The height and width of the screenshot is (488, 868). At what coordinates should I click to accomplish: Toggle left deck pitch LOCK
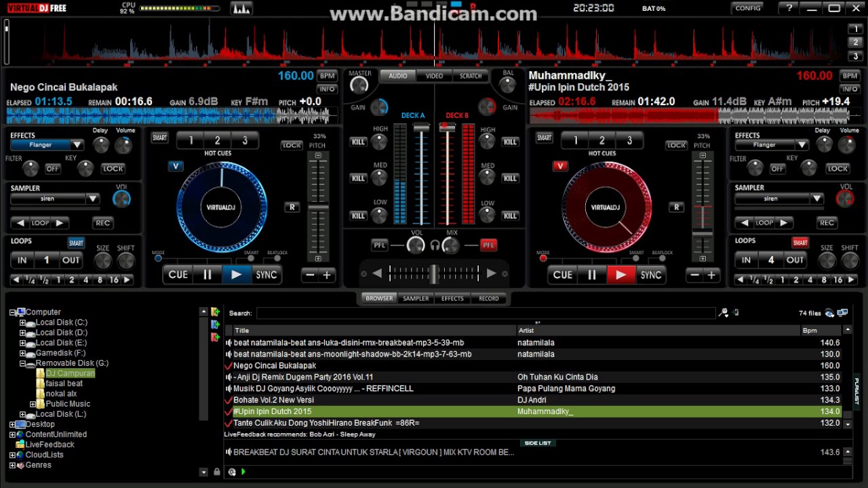point(292,145)
